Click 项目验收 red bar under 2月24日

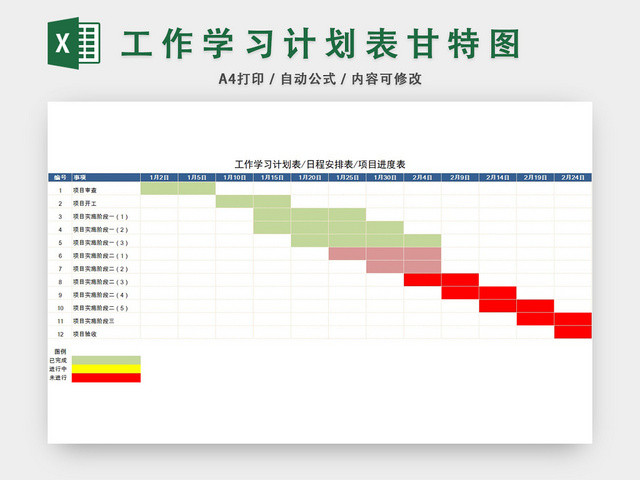click(x=573, y=332)
